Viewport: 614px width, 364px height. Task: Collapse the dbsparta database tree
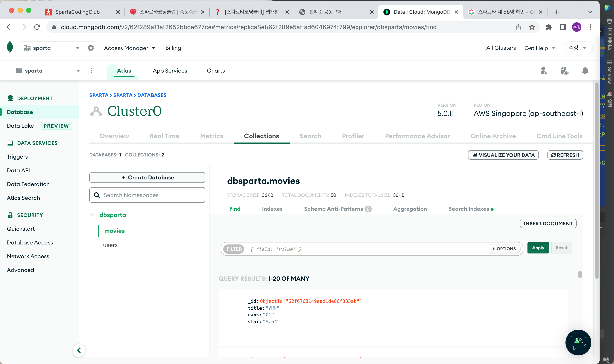(91, 215)
